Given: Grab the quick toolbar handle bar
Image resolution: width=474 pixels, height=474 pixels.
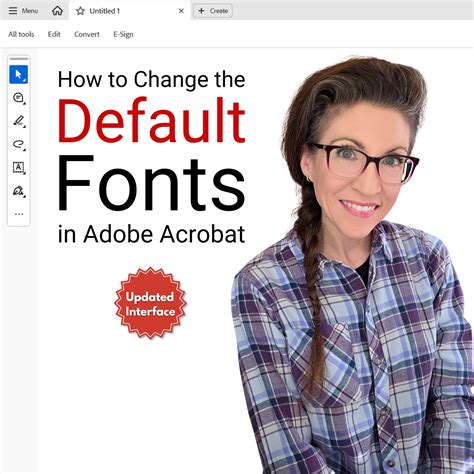Looking at the screenshot, I should tap(19, 59).
